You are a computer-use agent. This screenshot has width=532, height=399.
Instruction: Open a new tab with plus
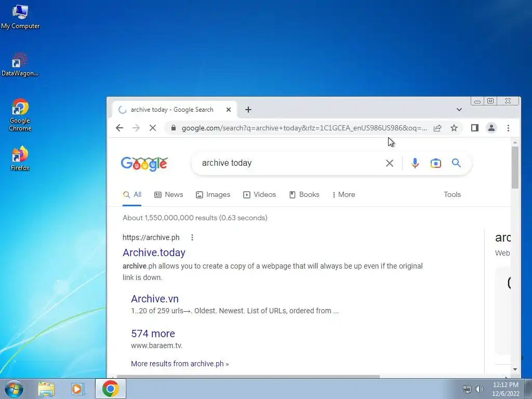248,110
